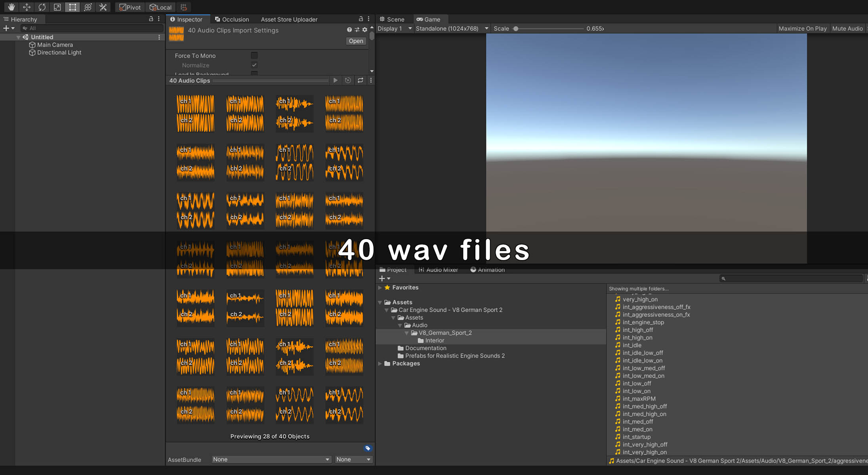Click the Maximize On Play button
868x475 pixels.
[802, 28]
